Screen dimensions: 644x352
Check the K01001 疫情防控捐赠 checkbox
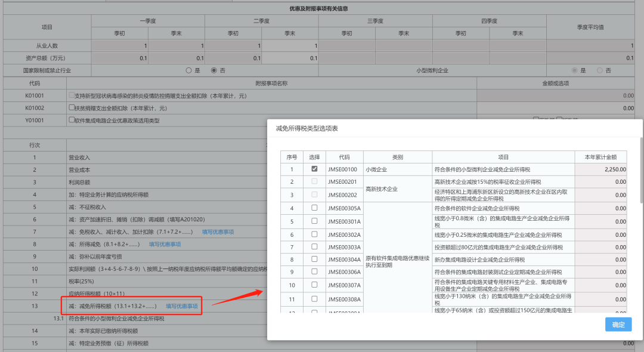72,95
